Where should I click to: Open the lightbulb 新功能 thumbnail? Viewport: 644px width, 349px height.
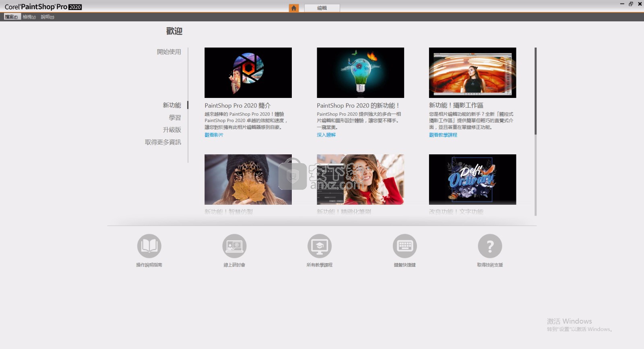(360, 73)
